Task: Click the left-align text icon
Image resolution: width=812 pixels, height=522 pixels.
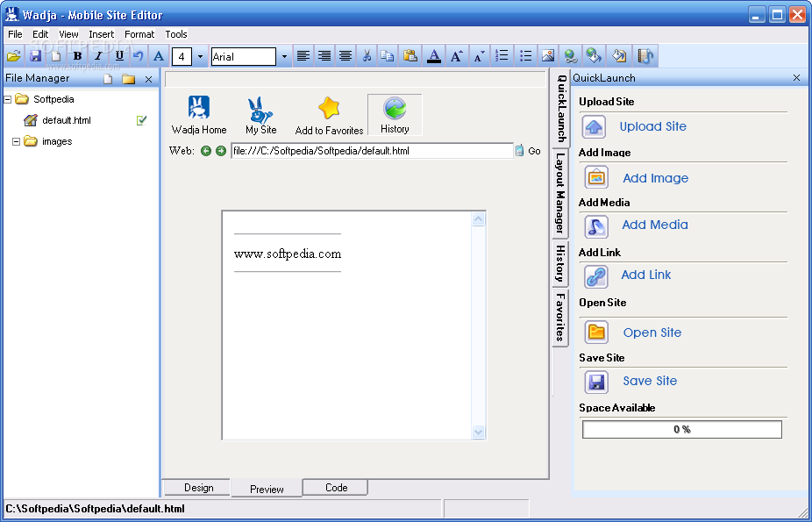Action: click(x=303, y=56)
